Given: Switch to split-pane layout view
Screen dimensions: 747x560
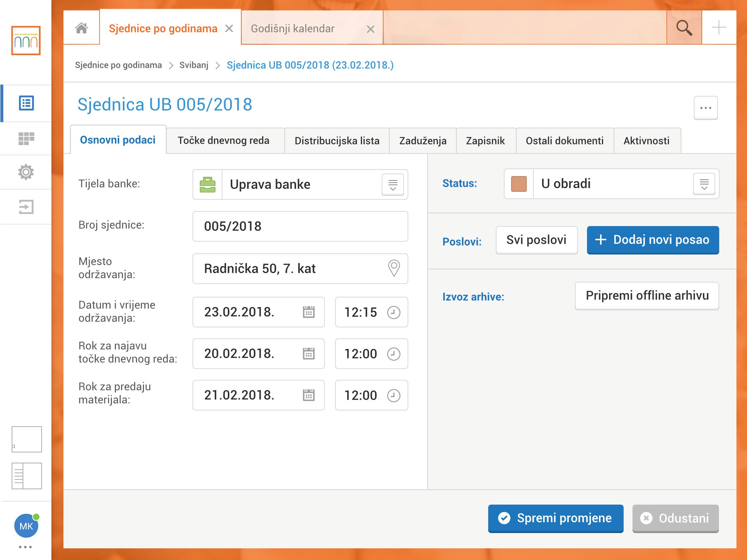Looking at the screenshot, I should tap(27, 476).
